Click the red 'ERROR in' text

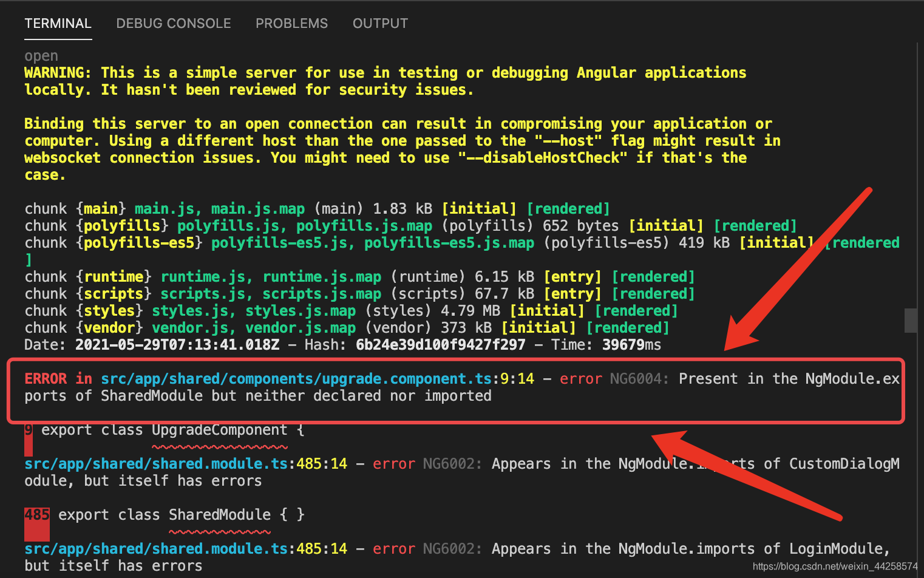pos(58,379)
